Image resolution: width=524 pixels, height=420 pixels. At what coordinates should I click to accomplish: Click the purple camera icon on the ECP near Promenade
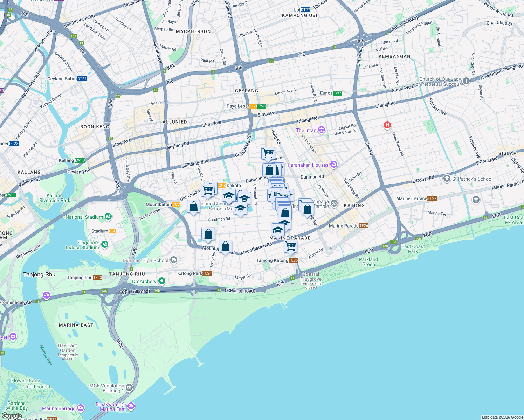click(x=46, y=295)
